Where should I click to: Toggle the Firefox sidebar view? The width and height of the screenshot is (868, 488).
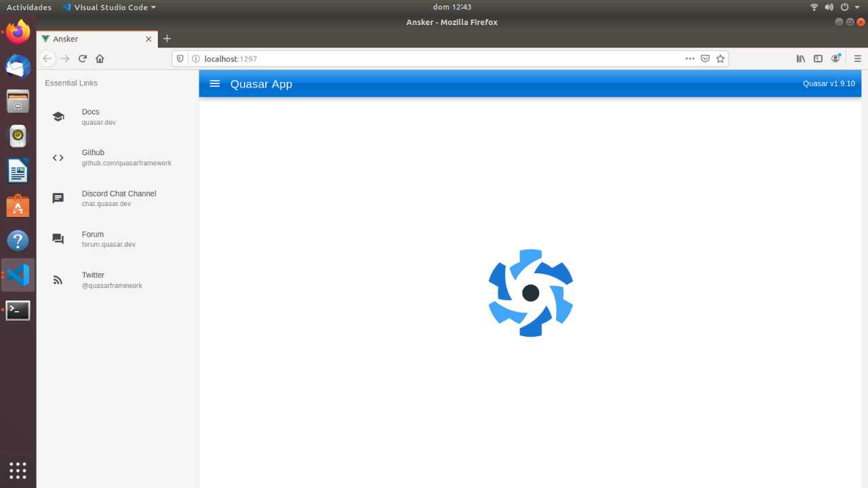[x=818, y=59]
